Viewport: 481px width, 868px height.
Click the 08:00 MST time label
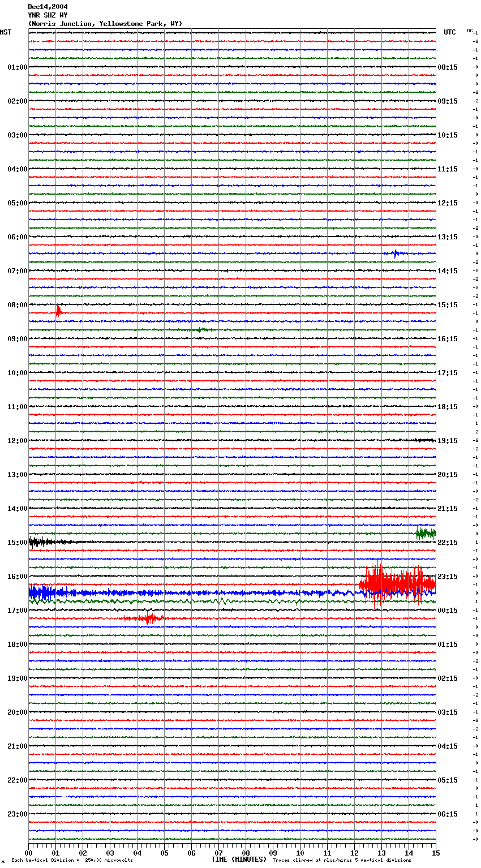[x=18, y=305]
